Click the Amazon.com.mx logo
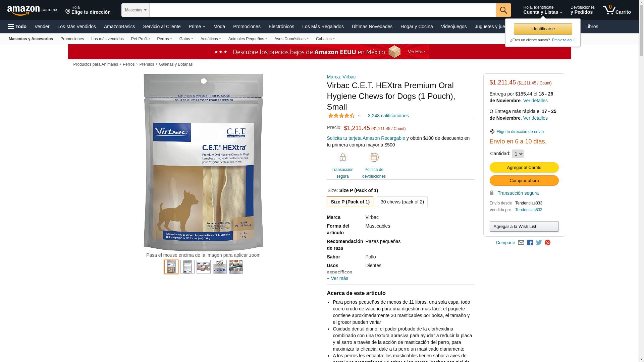Image resolution: width=644 pixels, height=362 pixels. pos(32,10)
